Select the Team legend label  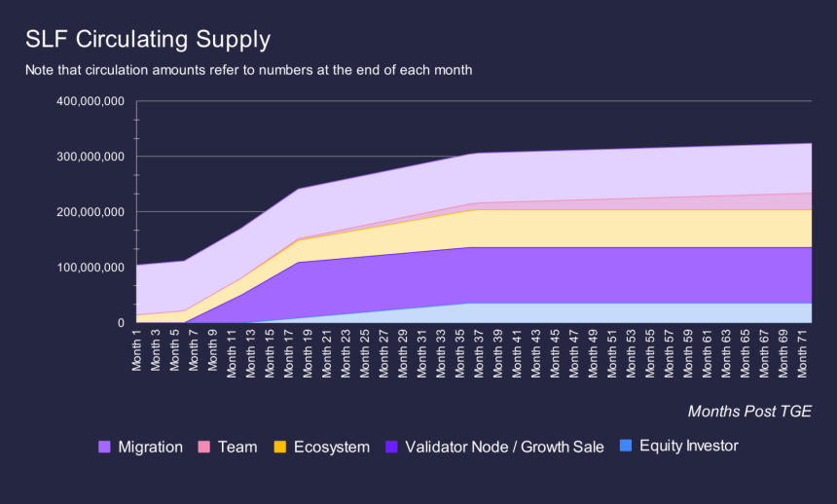click(237, 447)
